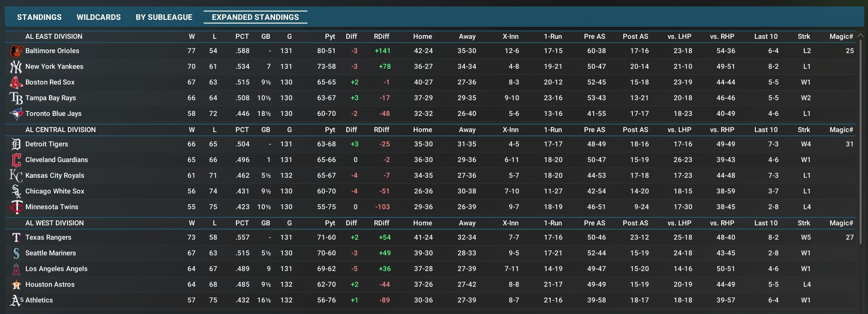Screen dimensions: 868x314
Task: Select the Expanded Standings tab
Action: 255,17
